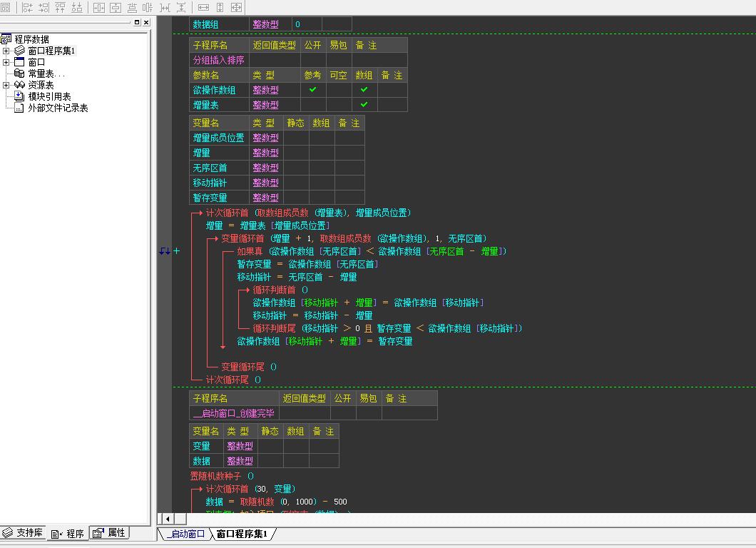Click subroutine name cell 分组插入排序
The height and width of the screenshot is (548, 756).
pos(220,60)
